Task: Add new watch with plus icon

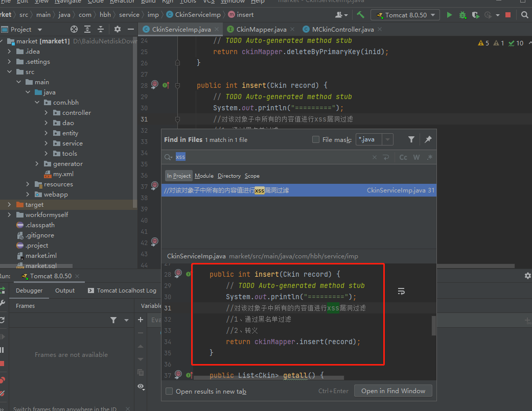Action: pos(141,320)
